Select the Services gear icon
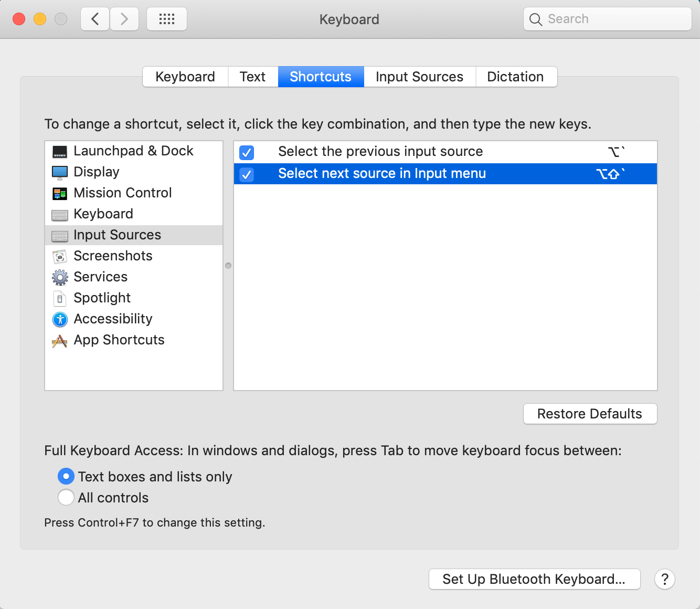 (60, 277)
